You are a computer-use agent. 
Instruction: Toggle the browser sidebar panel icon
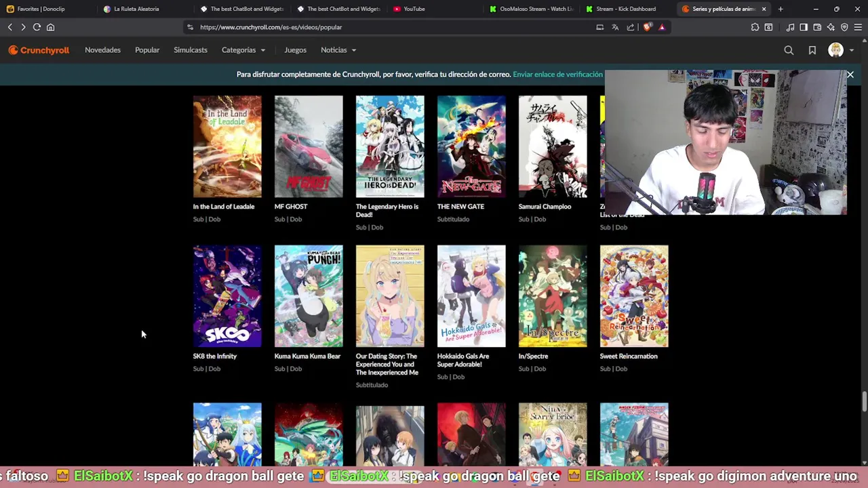[804, 27]
